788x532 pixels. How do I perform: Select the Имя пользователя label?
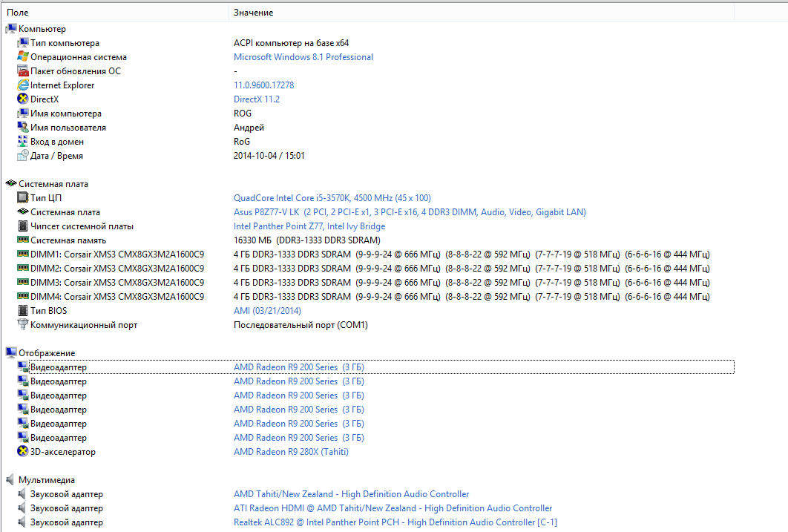click(68, 127)
